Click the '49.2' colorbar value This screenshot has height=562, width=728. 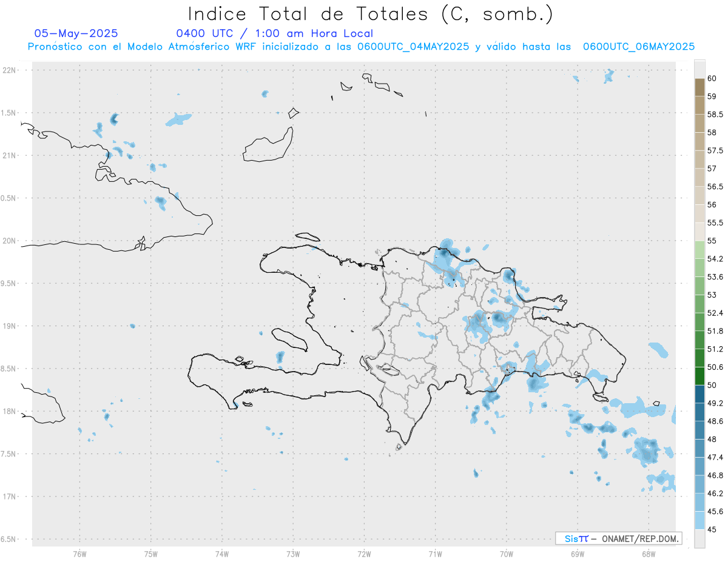tap(715, 403)
